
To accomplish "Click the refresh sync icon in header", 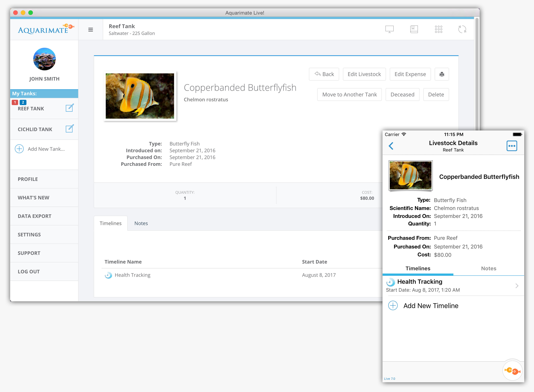I will 462,29.
